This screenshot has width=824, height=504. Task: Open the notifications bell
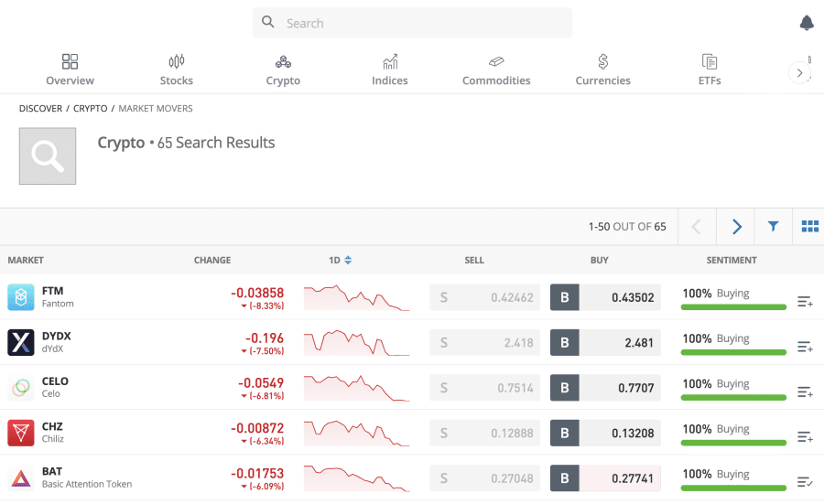pos(806,23)
